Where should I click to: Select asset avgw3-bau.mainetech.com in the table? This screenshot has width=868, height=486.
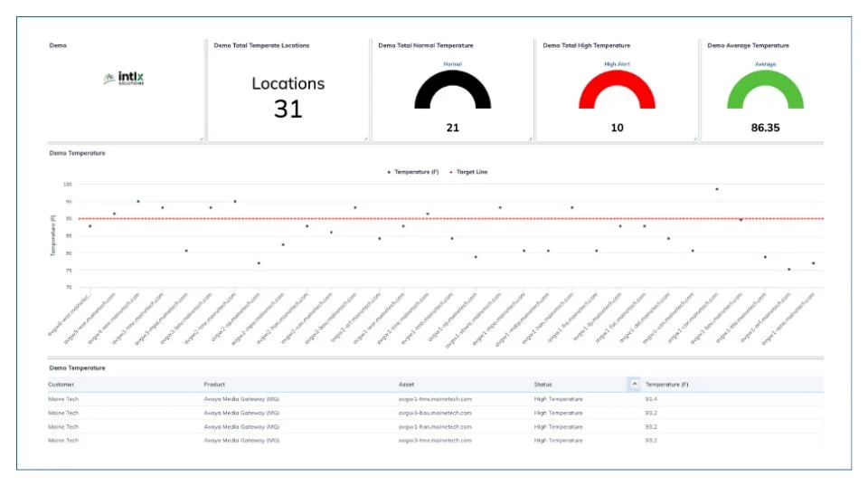[435, 413]
